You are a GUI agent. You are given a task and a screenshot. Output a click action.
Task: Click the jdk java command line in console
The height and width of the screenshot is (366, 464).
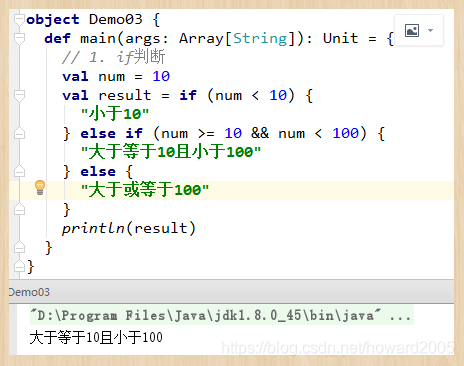pyautogui.click(x=222, y=315)
